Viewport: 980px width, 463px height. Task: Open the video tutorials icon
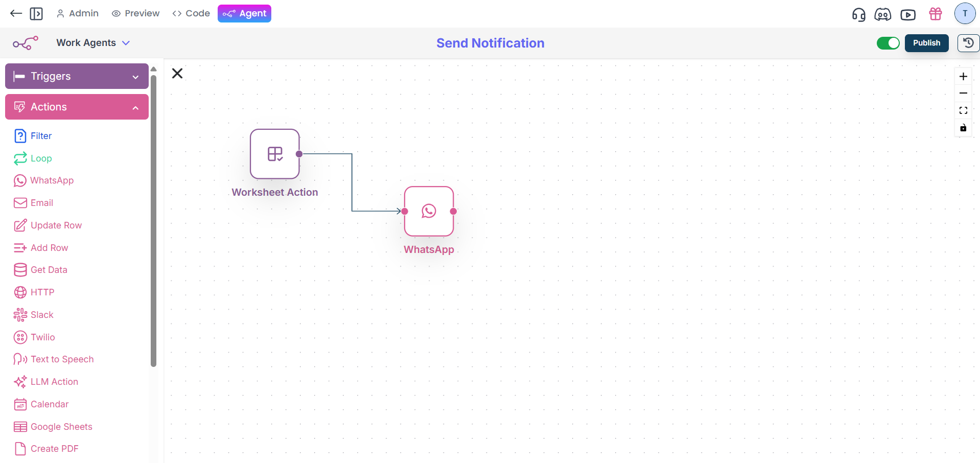[907, 14]
